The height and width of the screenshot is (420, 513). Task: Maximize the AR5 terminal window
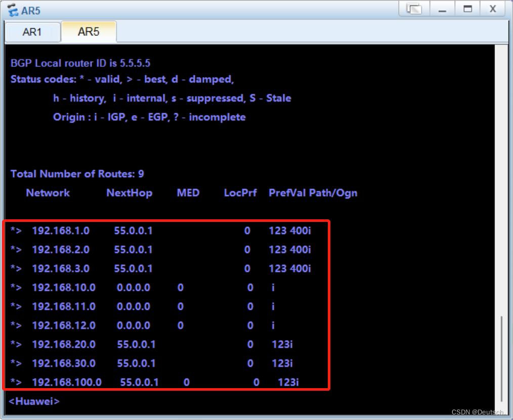tap(467, 9)
